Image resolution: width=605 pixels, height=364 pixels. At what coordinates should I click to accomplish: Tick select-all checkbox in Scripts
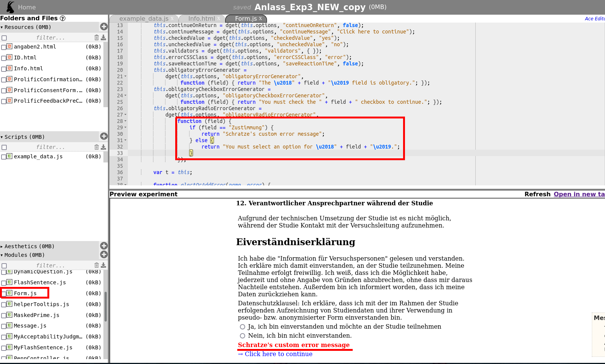click(x=4, y=147)
